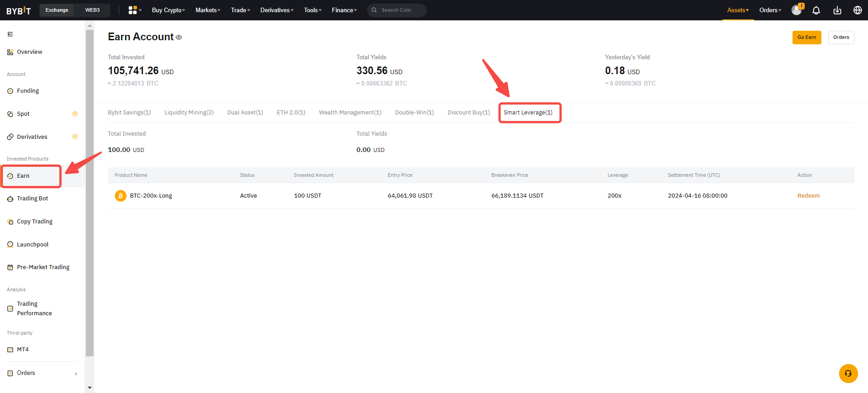
Task: Open the app download icon
Action: [x=837, y=10]
